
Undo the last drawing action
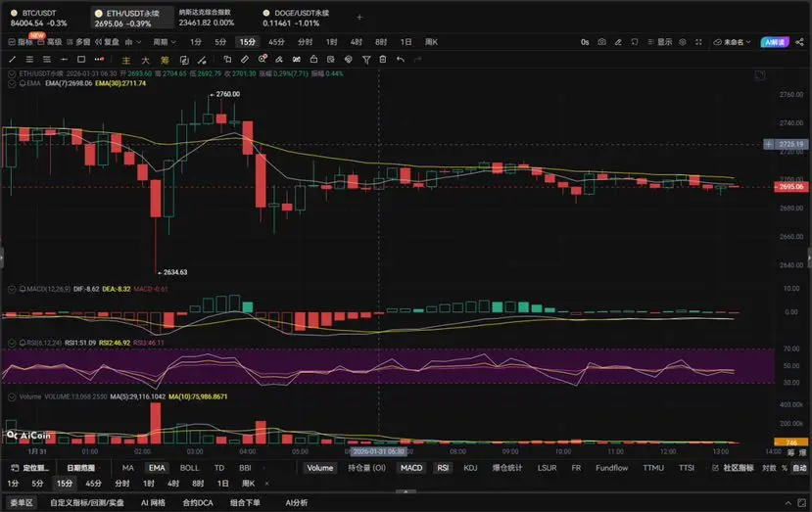point(401,60)
